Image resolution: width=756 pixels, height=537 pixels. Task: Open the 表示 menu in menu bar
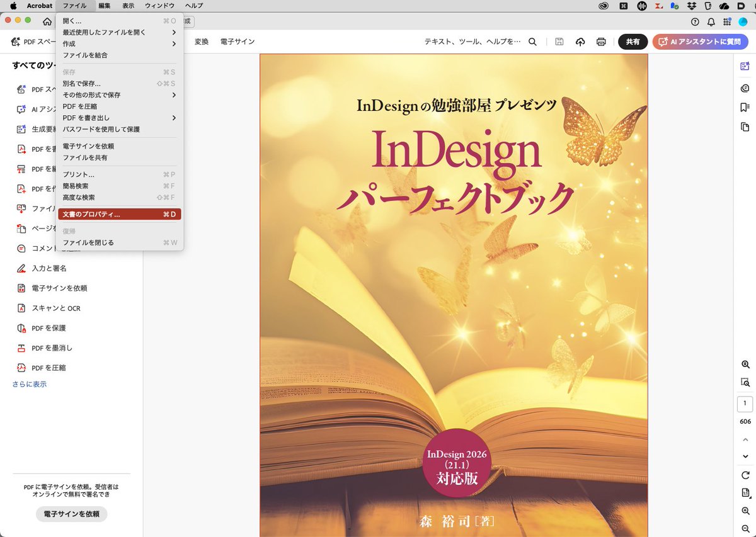(128, 6)
